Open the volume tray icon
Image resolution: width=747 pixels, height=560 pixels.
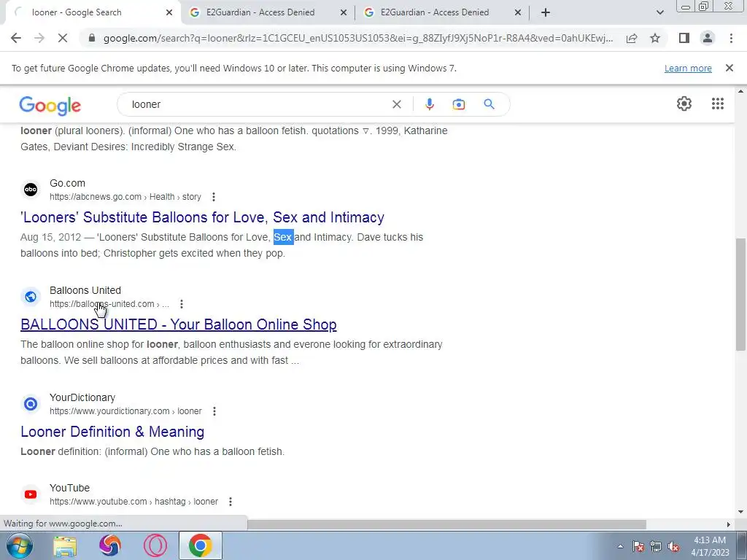pos(673,546)
